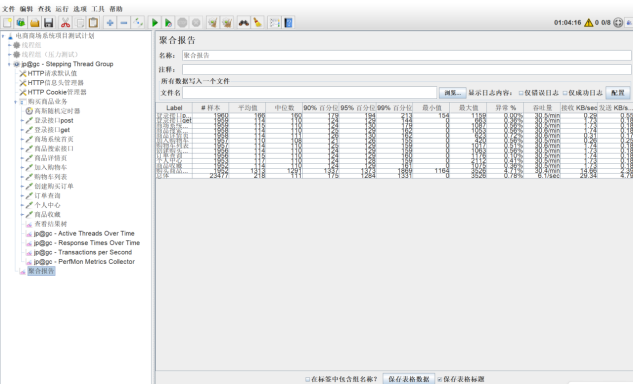Click the thread status icon beside 0/8

[618, 23]
